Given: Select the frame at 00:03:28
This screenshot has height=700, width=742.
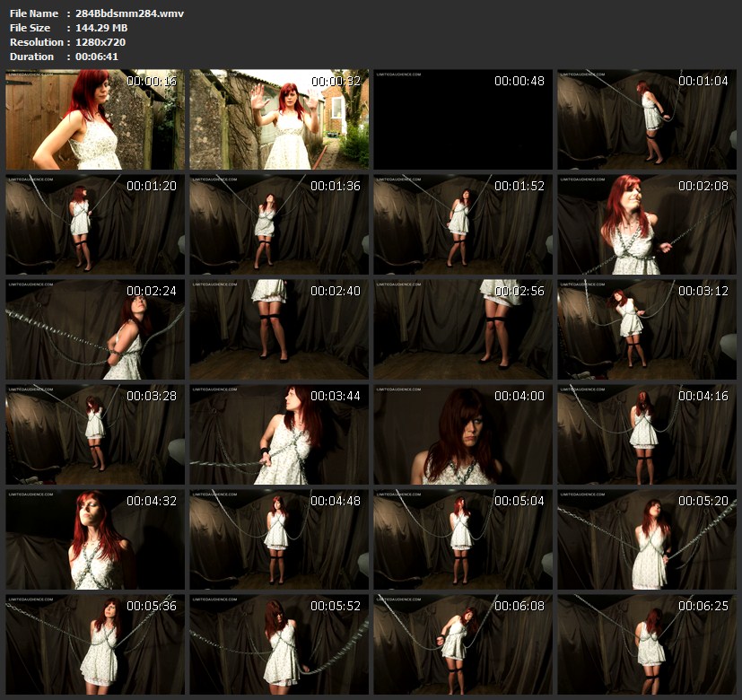Looking at the screenshot, I should (95, 434).
